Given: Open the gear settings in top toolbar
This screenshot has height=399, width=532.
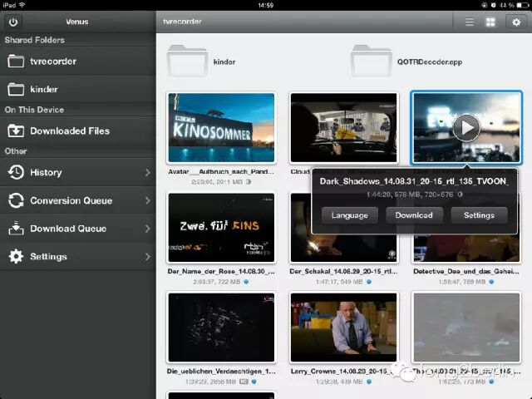Looking at the screenshot, I should coord(516,22).
